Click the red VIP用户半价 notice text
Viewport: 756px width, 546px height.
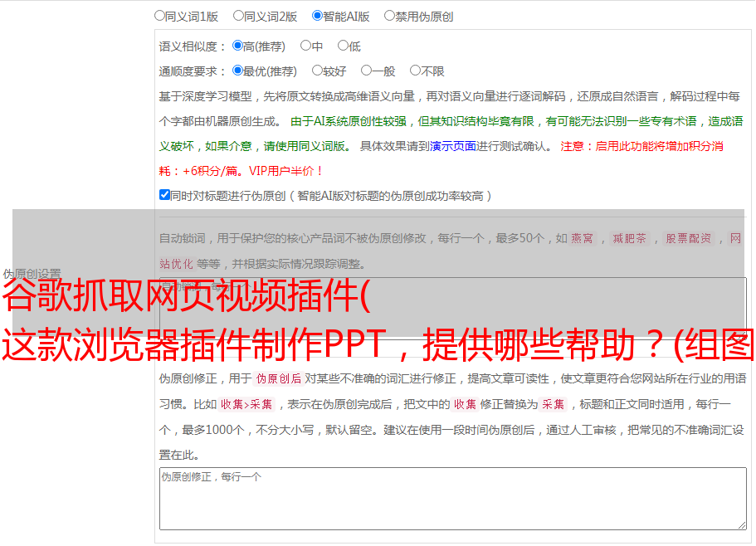pos(285,171)
